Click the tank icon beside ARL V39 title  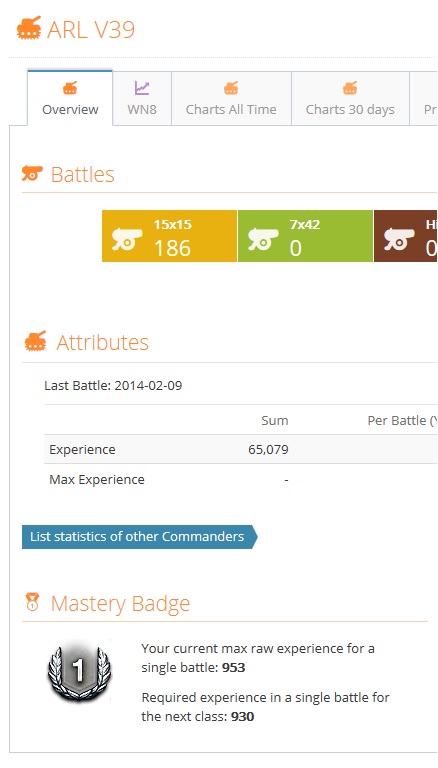(29, 28)
